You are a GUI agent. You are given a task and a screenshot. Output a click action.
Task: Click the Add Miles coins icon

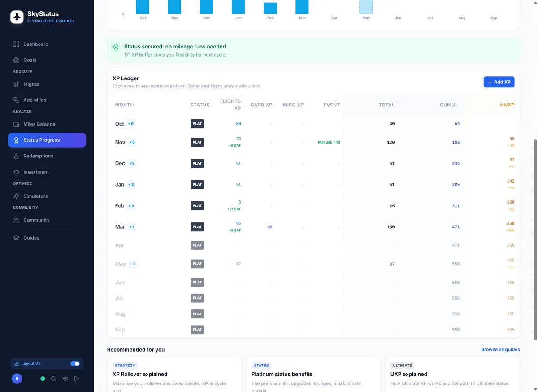(16, 100)
